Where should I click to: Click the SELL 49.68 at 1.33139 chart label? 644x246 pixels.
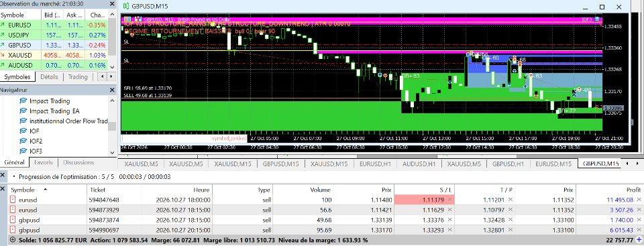[x=148, y=95]
